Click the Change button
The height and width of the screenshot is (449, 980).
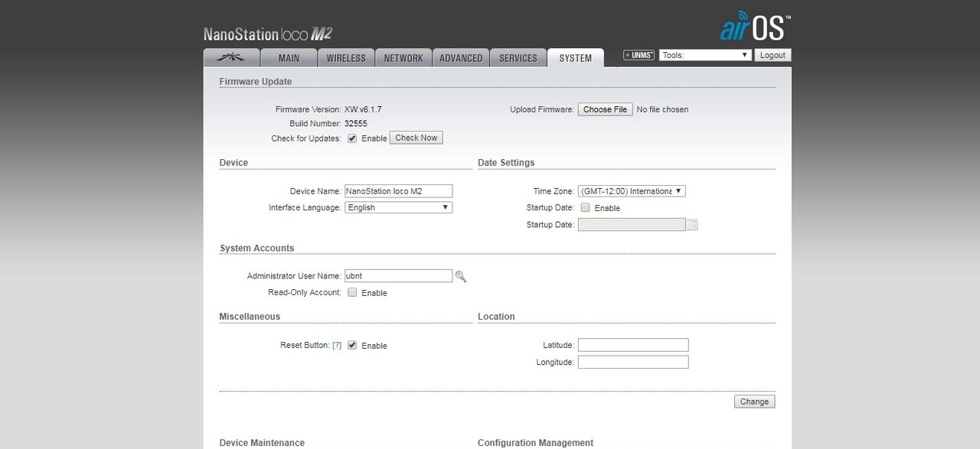pyautogui.click(x=754, y=402)
